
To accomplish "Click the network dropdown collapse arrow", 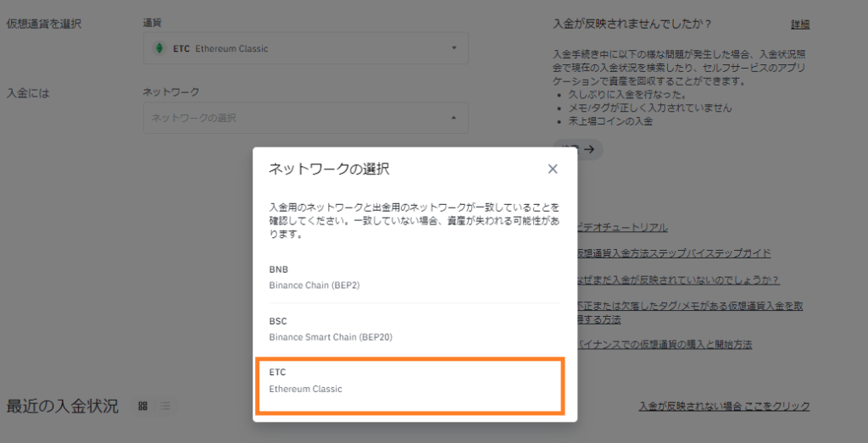I will pos(454,118).
